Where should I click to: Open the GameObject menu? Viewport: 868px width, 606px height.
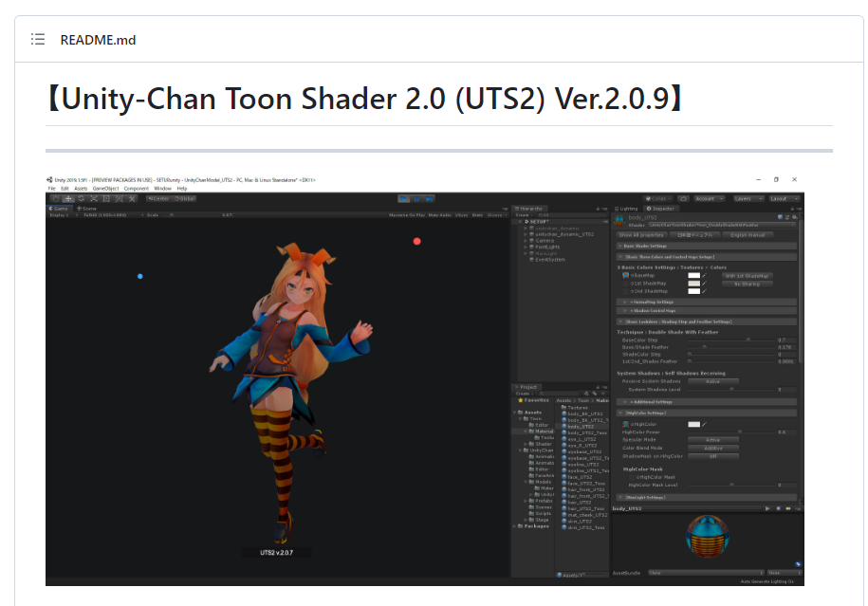tap(105, 189)
